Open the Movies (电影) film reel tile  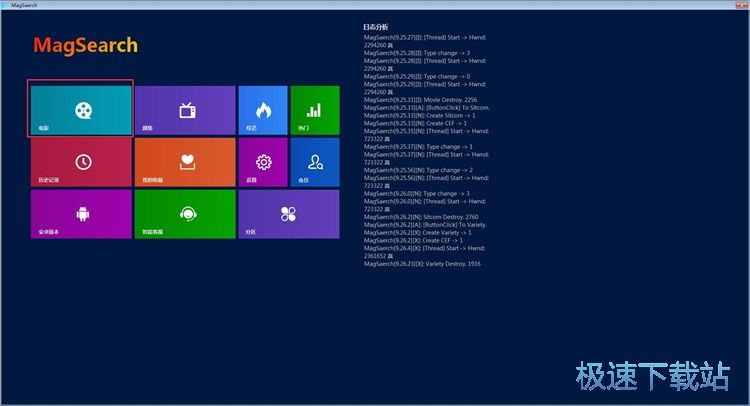click(x=81, y=109)
